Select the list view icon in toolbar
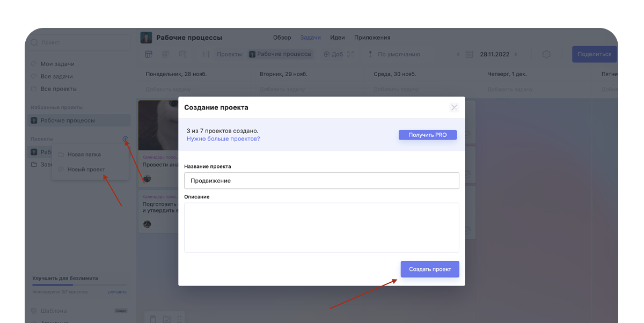The width and height of the screenshot is (644, 323). tap(166, 54)
